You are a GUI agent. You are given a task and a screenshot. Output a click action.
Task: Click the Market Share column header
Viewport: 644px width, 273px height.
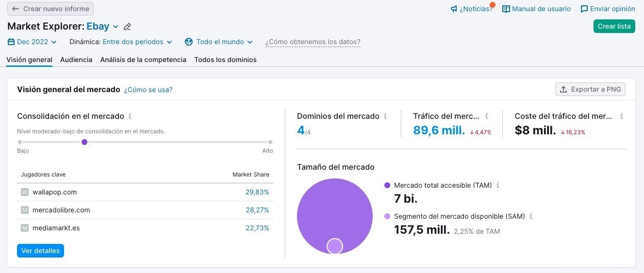point(251,175)
